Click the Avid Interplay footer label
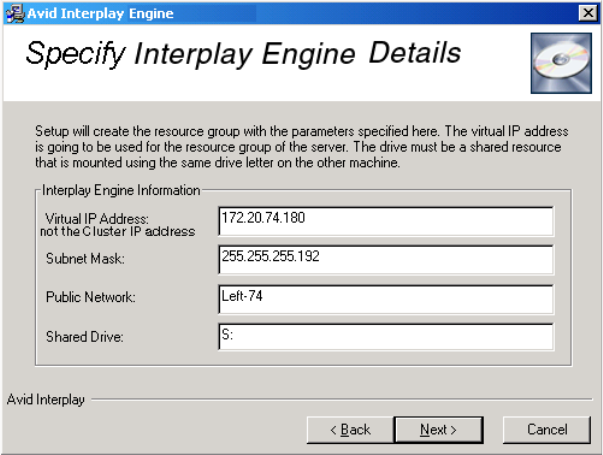Image resolution: width=603 pixels, height=455 pixels. (x=46, y=400)
